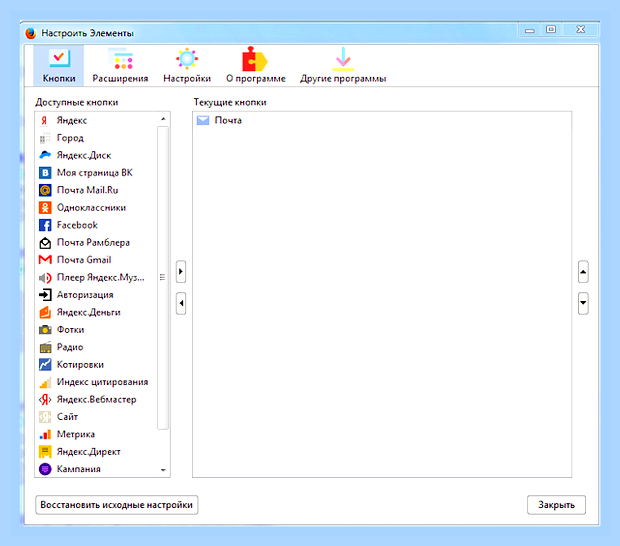This screenshot has width=620, height=546.
Task: Switch to the Настройки tab
Action: (x=187, y=66)
